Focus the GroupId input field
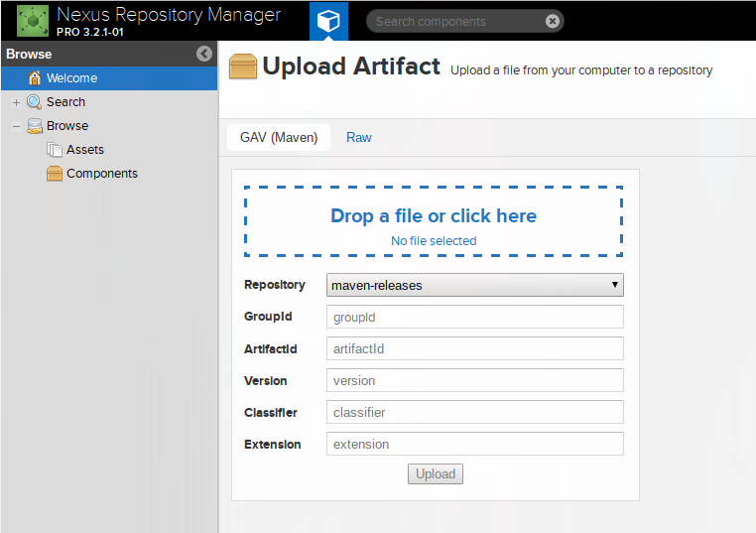Image resolution: width=756 pixels, height=533 pixels. click(x=475, y=317)
